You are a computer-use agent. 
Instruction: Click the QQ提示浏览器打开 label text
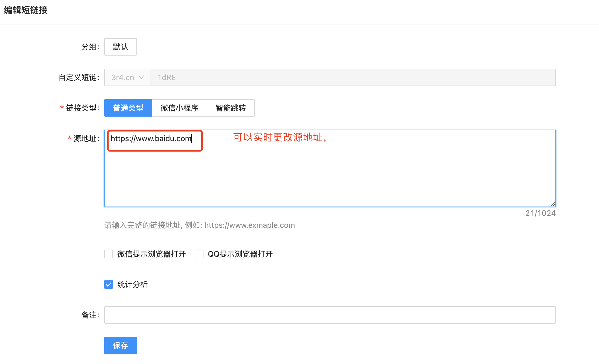pyautogui.click(x=240, y=254)
